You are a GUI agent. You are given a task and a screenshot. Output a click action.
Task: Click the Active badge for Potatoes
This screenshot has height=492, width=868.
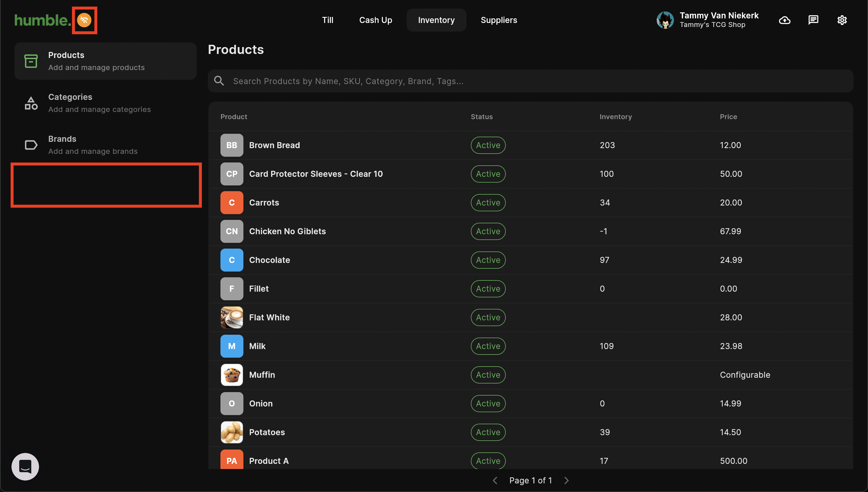click(488, 432)
